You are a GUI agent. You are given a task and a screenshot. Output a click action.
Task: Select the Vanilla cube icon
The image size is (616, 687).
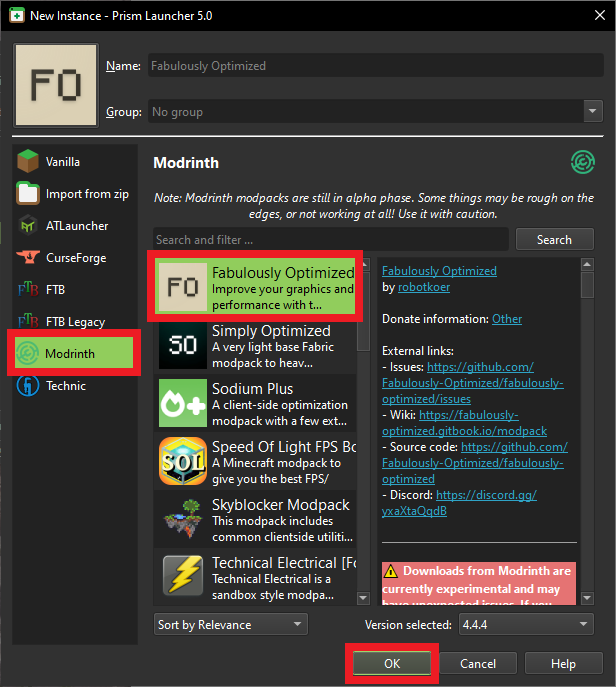coord(28,162)
